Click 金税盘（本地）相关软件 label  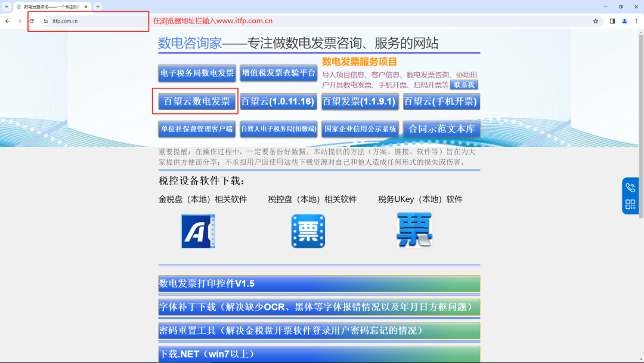(x=203, y=199)
